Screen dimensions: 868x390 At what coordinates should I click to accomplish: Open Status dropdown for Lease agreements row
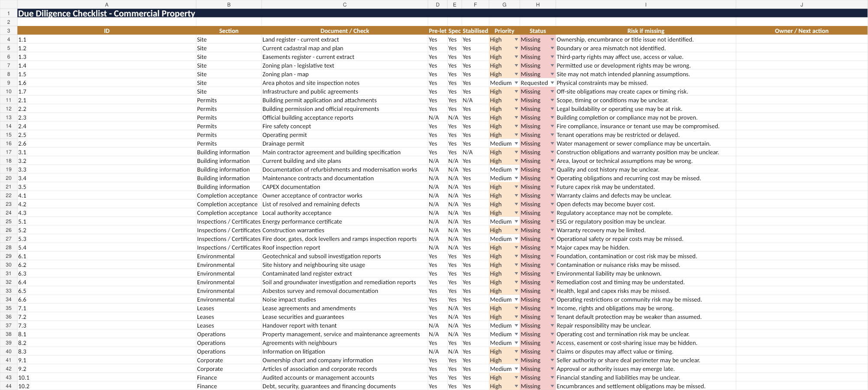[552, 308]
